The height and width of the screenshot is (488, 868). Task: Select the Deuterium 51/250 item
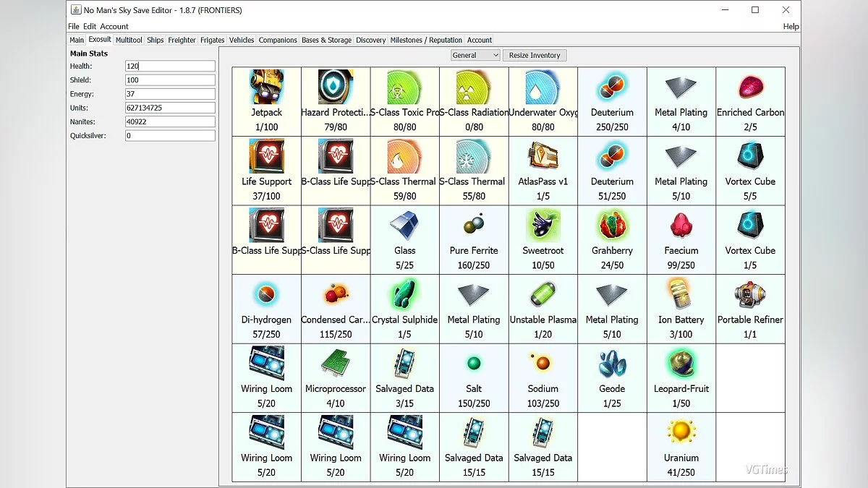click(x=612, y=156)
